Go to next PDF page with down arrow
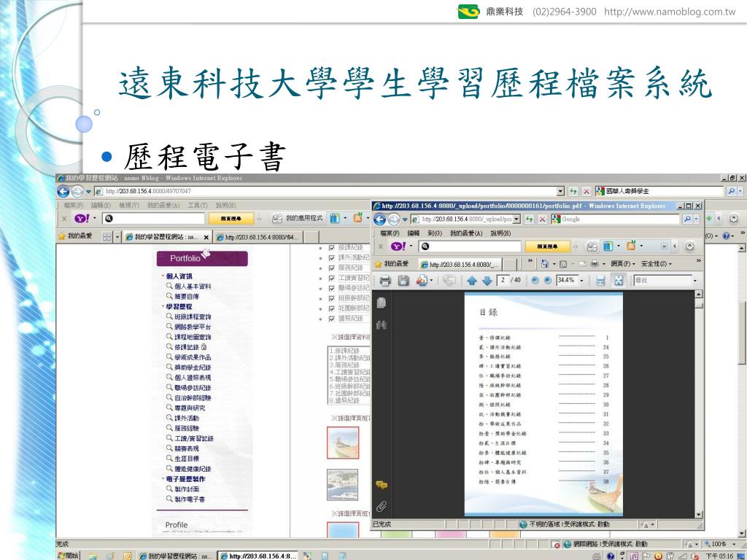This screenshot has width=747, height=560. coord(487,281)
